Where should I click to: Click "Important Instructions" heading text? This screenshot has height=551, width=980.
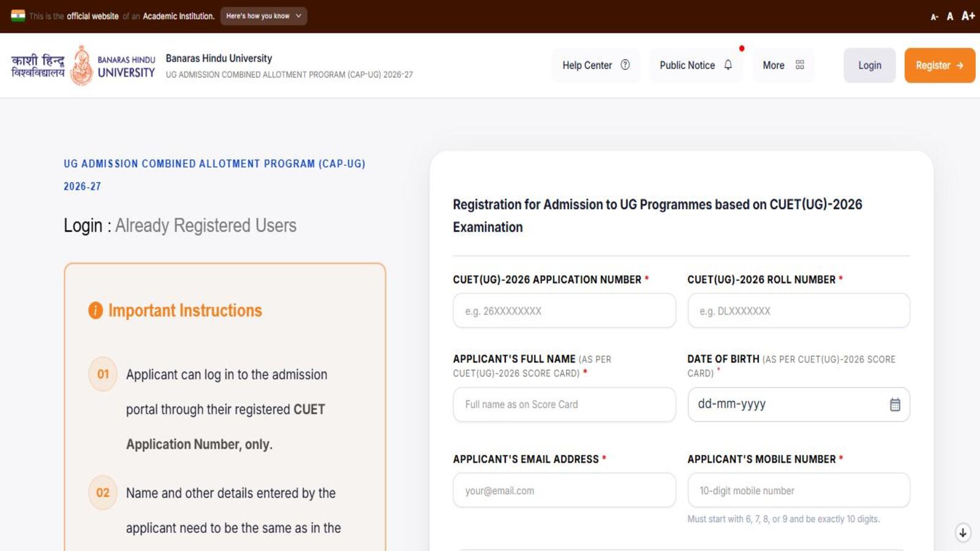(185, 310)
